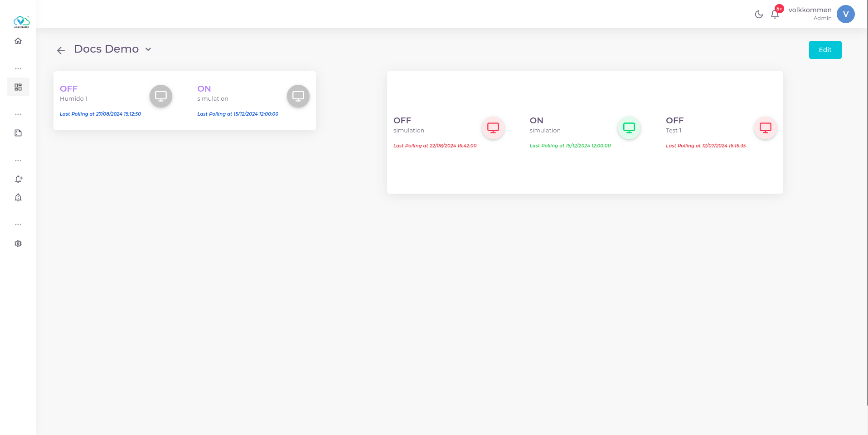Open the notifications bell with 5+ badge

click(x=775, y=14)
